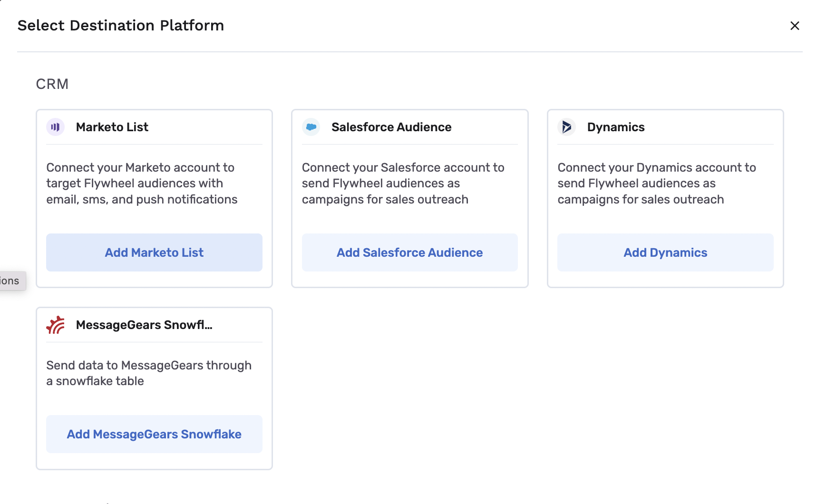Click the MessageGears logo icon
This screenshot has width=817, height=504.
(55, 325)
